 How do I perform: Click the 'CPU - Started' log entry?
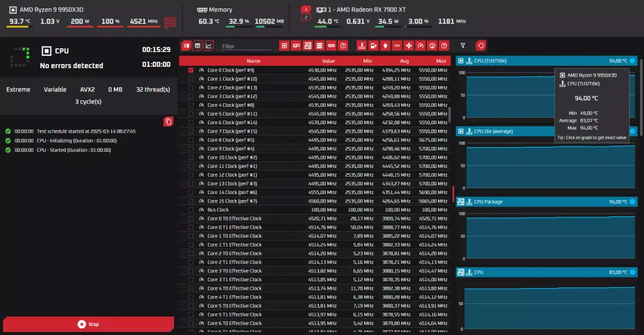(74, 150)
